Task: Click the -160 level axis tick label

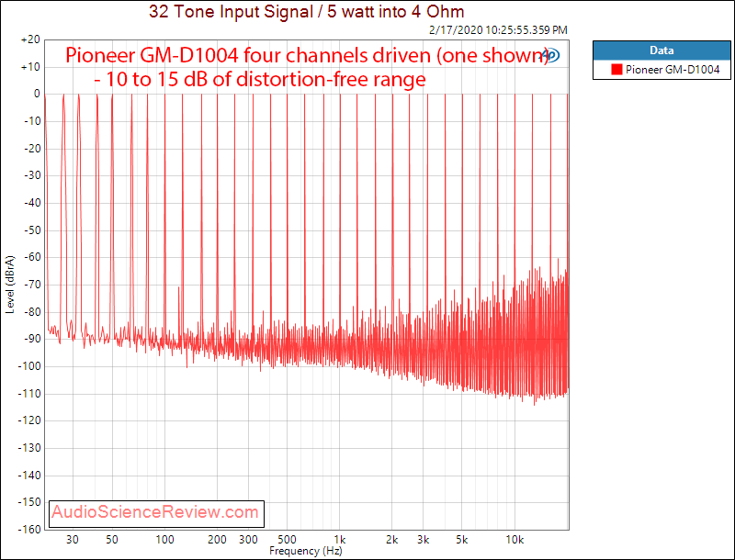Action: 29,529
